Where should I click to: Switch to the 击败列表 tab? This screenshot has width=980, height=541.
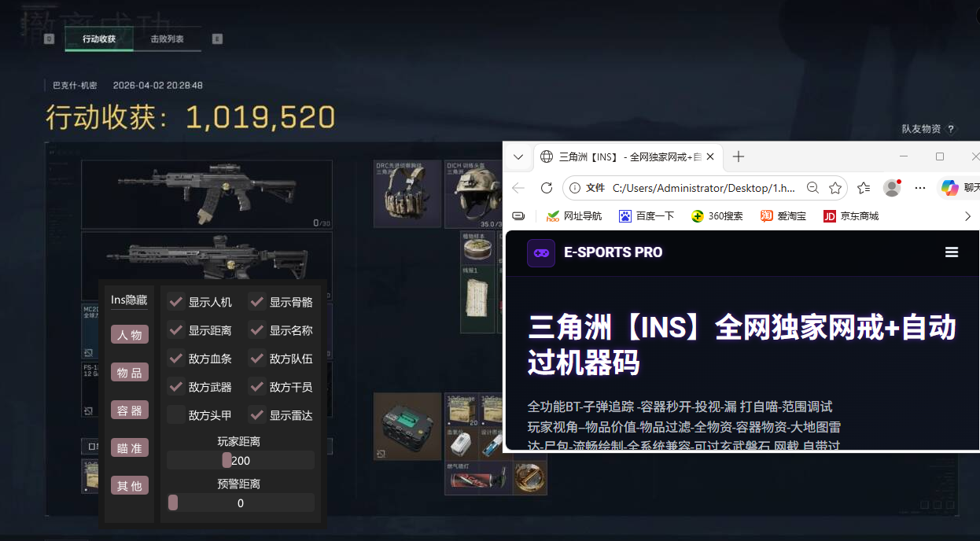[168, 39]
